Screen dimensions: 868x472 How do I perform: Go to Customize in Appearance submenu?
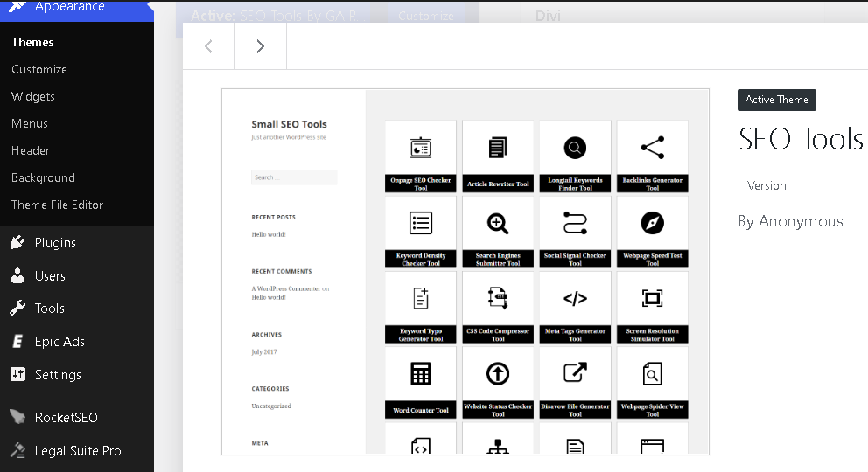pos(39,69)
